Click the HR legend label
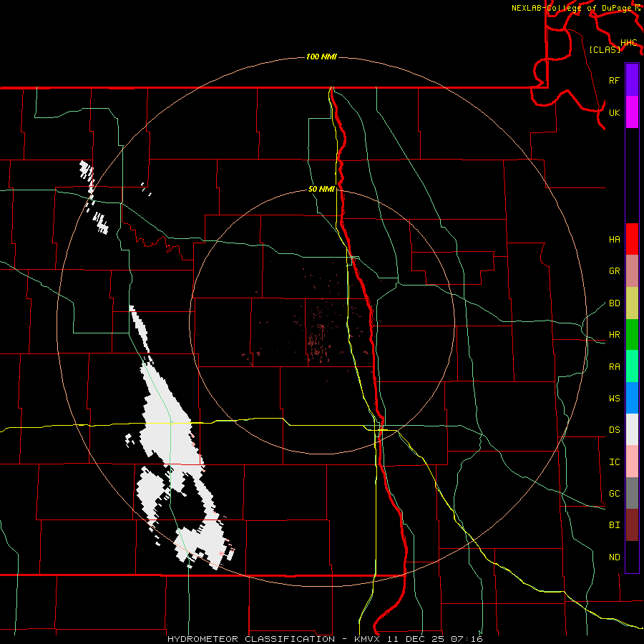The height and width of the screenshot is (644, 644). click(x=614, y=335)
